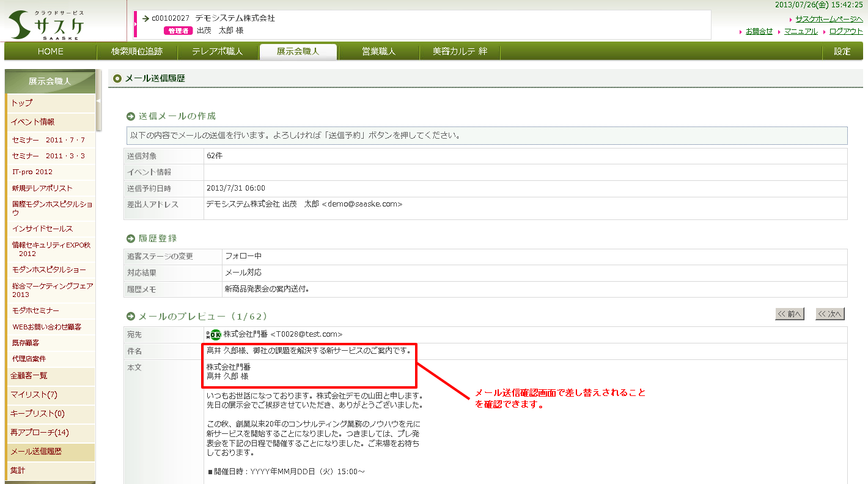Open the ログアウト link
Viewport: 868px width, 484px height.
tap(846, 31)
